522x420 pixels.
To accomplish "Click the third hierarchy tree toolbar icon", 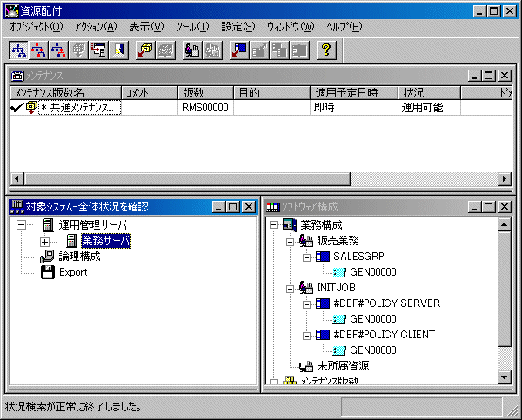I will point(58,50).
